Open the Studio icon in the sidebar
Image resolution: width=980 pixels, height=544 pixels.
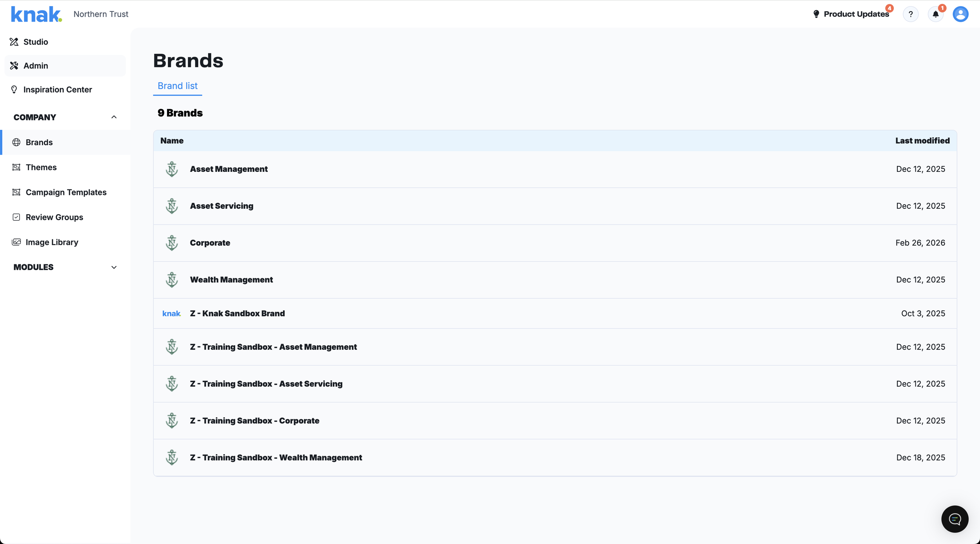tap(14, 42)
